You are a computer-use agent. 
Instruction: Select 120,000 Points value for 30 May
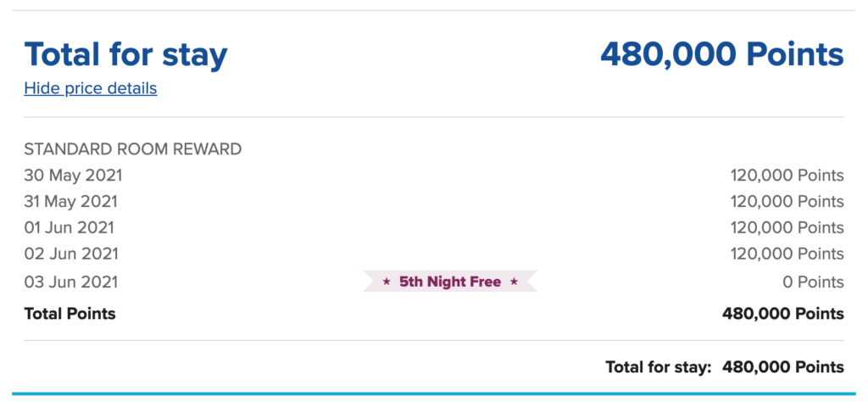787,176
